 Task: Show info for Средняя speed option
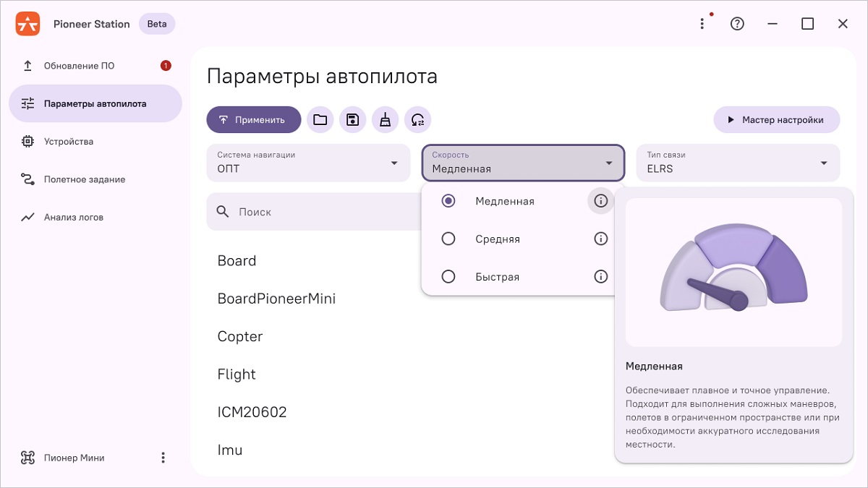tap(600, 239)
